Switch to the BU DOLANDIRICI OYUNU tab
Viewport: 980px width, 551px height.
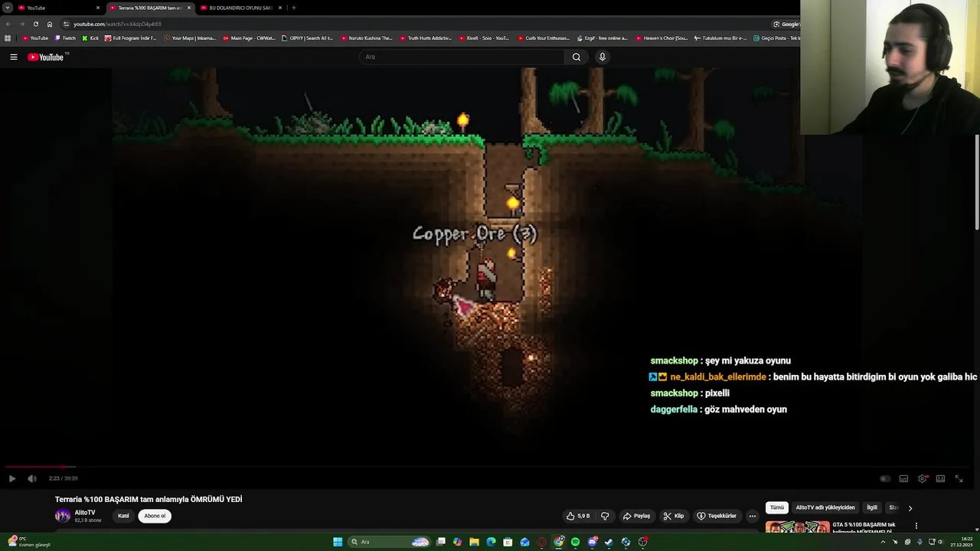(240, 8)
